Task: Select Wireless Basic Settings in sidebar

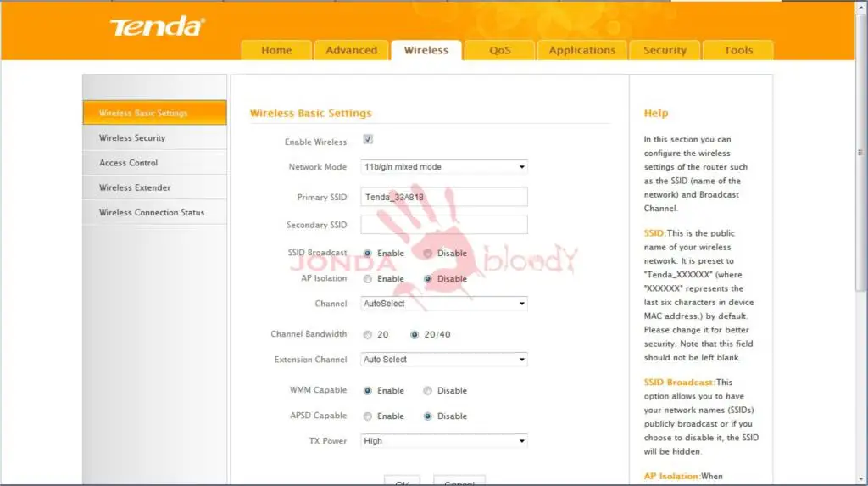Action: [x=154, y=113]
